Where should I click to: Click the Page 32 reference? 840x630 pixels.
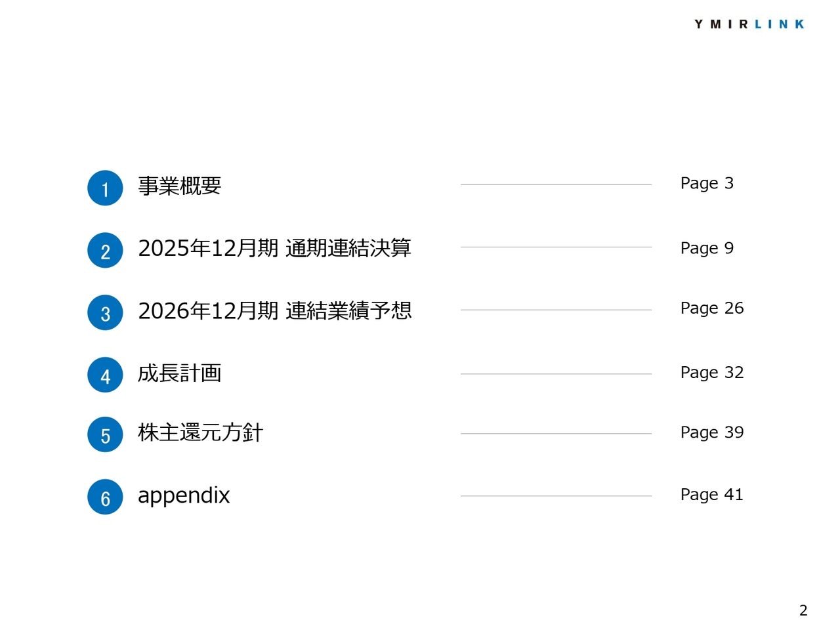click(x=712, y=373)
